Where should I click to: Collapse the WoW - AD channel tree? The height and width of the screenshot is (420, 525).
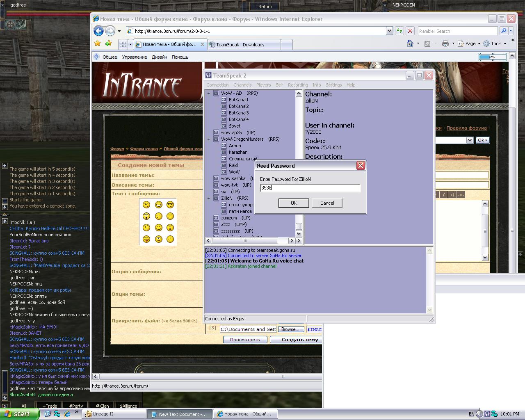(208, 93)
